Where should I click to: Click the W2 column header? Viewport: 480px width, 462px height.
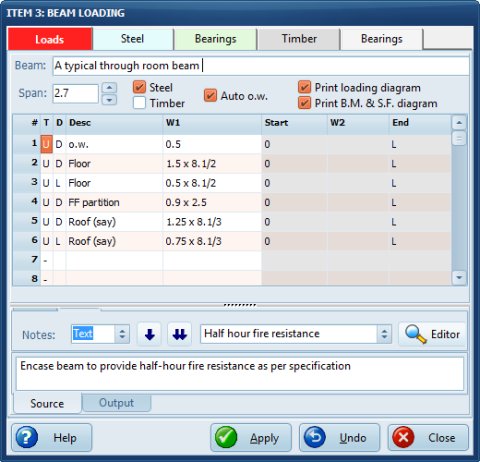(358, 123)
